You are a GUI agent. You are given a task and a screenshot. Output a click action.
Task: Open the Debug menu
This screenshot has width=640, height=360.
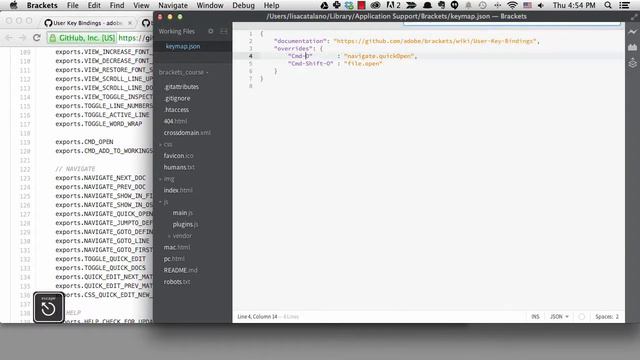pyautogui.click(x=243, y=5)
